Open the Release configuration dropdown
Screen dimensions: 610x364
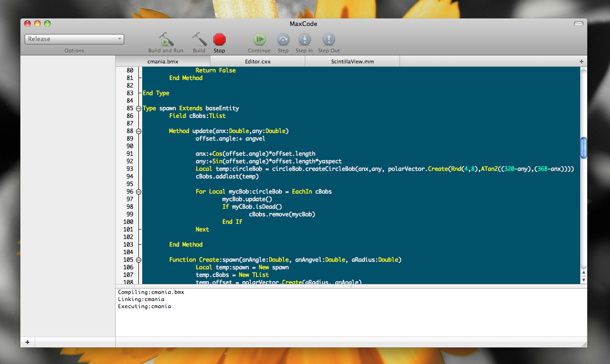(74, 39)
